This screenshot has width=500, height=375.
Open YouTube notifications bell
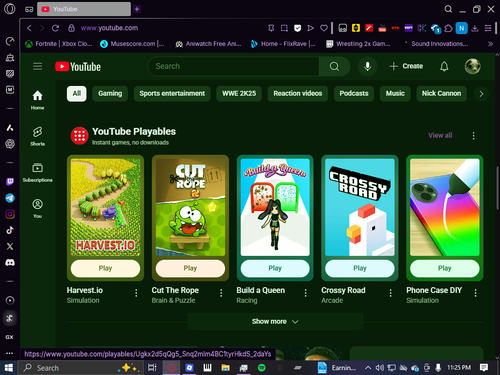pos(444,66)
